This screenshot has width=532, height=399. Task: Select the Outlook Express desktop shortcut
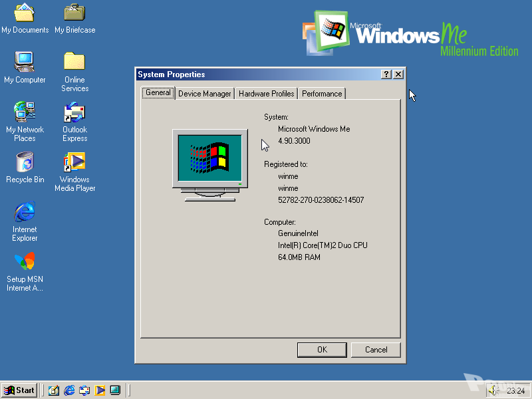[74, 112]
